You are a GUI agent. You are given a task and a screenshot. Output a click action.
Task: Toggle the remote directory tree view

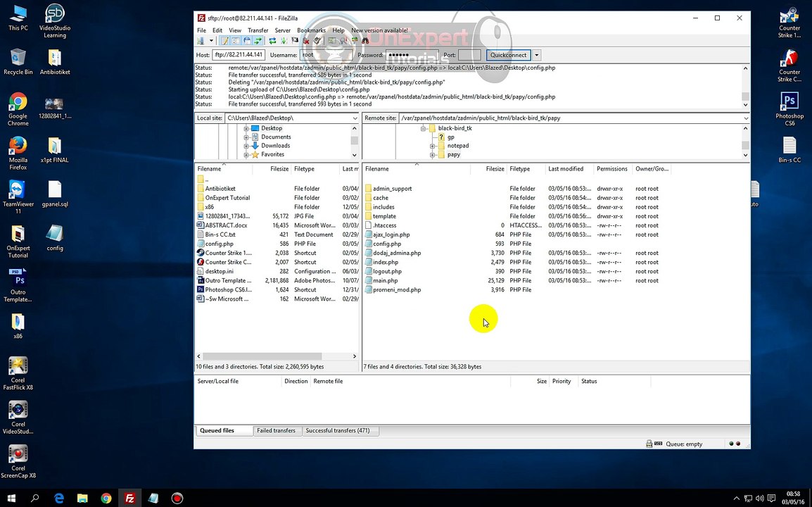[x=247, y=40]
